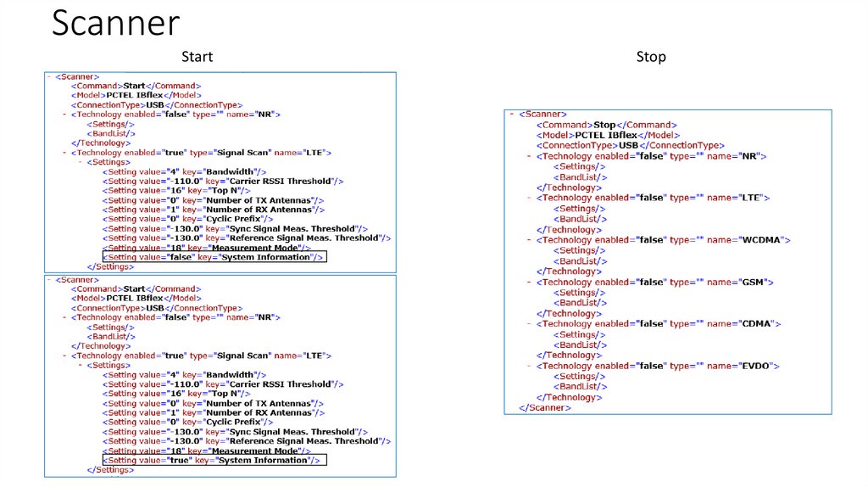Select the <BandList/> line under WCDMA
Viewport: 868px width, 487px height.
coord(580,261)
